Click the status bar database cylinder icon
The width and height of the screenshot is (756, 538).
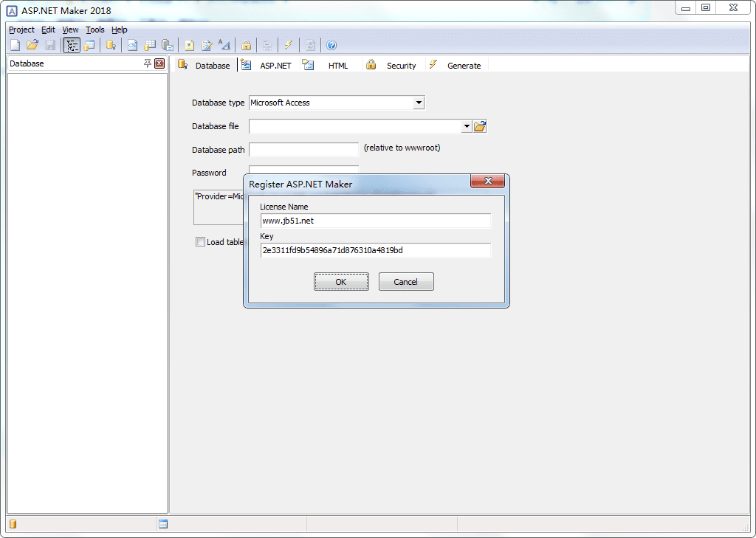coord(13,524)
